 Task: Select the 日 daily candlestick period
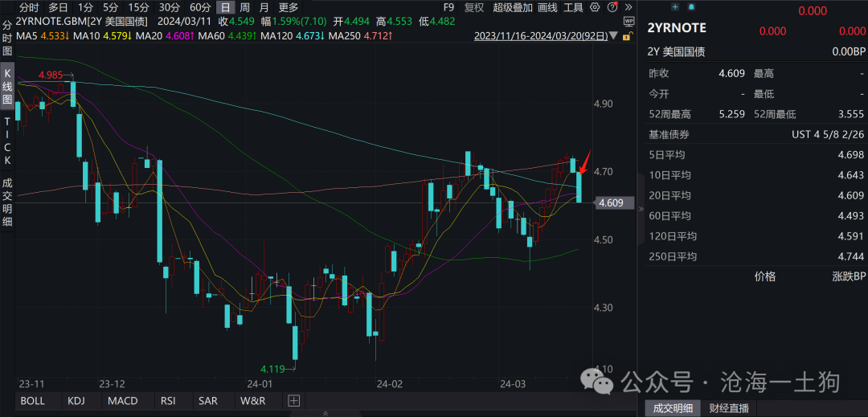click(x=225, y=8)
